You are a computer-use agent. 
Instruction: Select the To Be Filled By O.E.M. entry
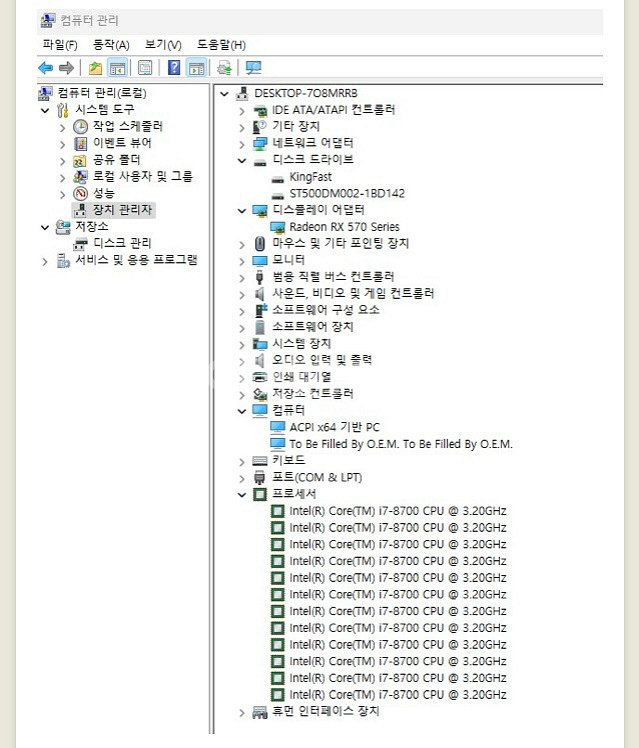(x=401, y=444)
